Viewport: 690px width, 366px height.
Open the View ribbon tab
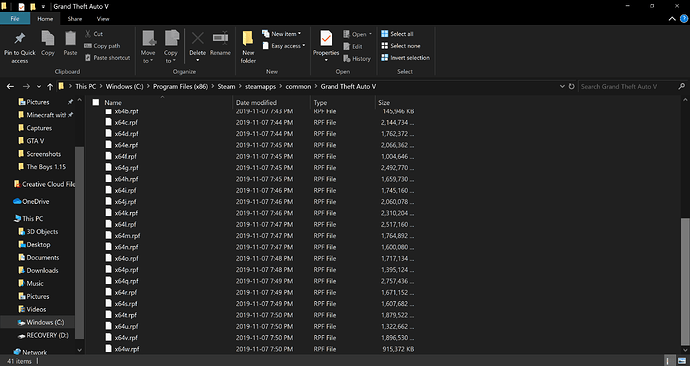point(103,19)
